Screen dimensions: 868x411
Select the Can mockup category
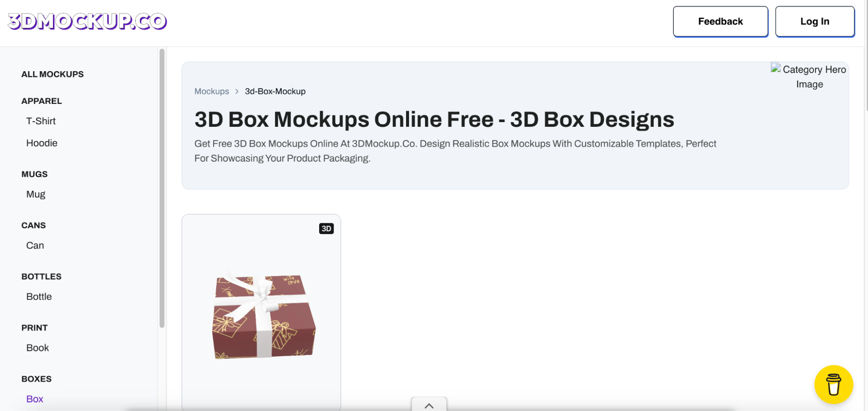click(x=35, y=245)
